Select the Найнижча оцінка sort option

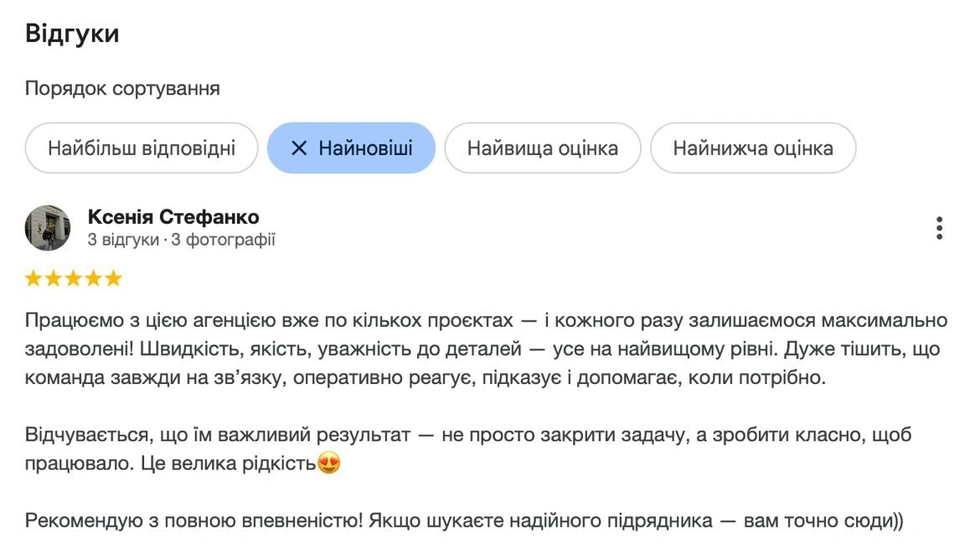[753, 148]
